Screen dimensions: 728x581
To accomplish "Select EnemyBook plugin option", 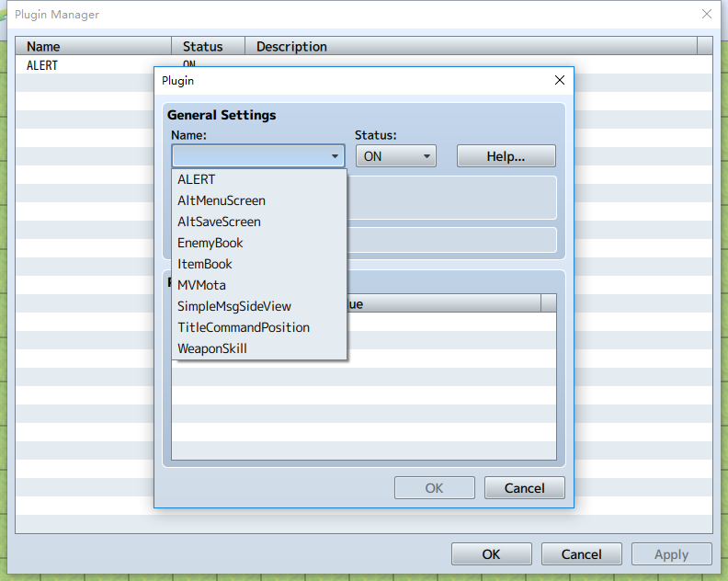I will (x=259, y=243).
